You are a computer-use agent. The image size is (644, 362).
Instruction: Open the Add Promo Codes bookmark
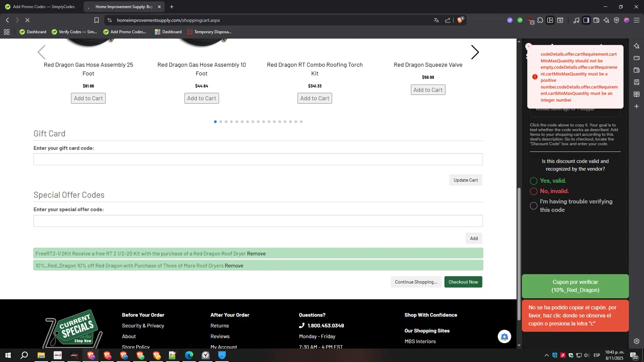point(125,32)
